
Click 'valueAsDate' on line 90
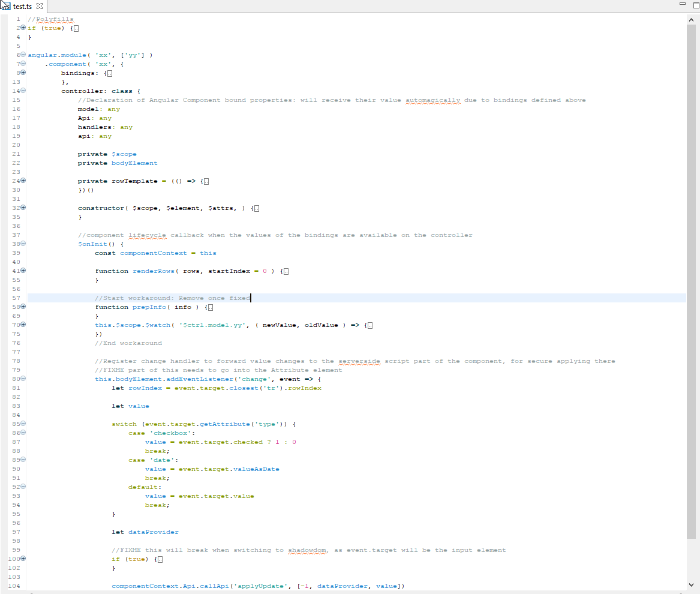point(256,469)
